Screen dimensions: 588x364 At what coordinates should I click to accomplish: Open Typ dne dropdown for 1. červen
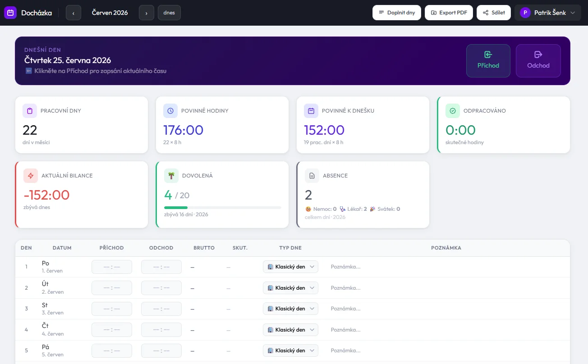coord(290,267)
